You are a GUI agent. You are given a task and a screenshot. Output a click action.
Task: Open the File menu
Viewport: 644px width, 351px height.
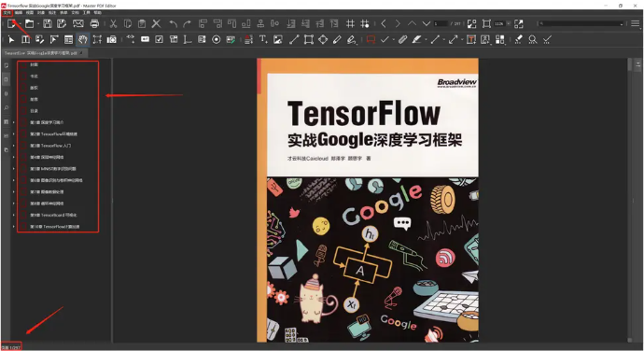coord(7,13)
